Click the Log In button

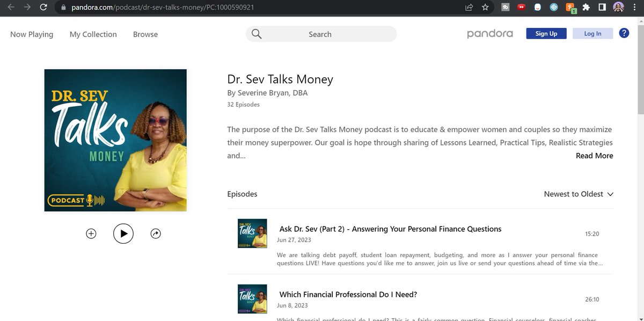pyautogui.click(x=592, y=33)
